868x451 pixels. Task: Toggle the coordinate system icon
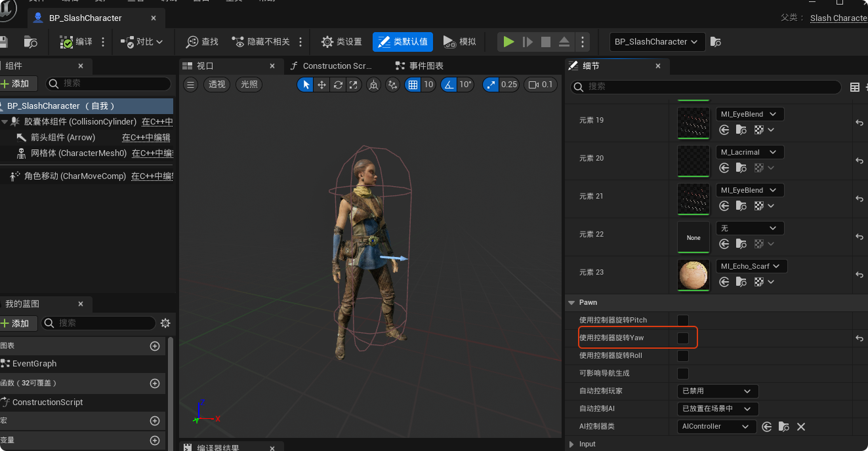[x=373, y=85]
